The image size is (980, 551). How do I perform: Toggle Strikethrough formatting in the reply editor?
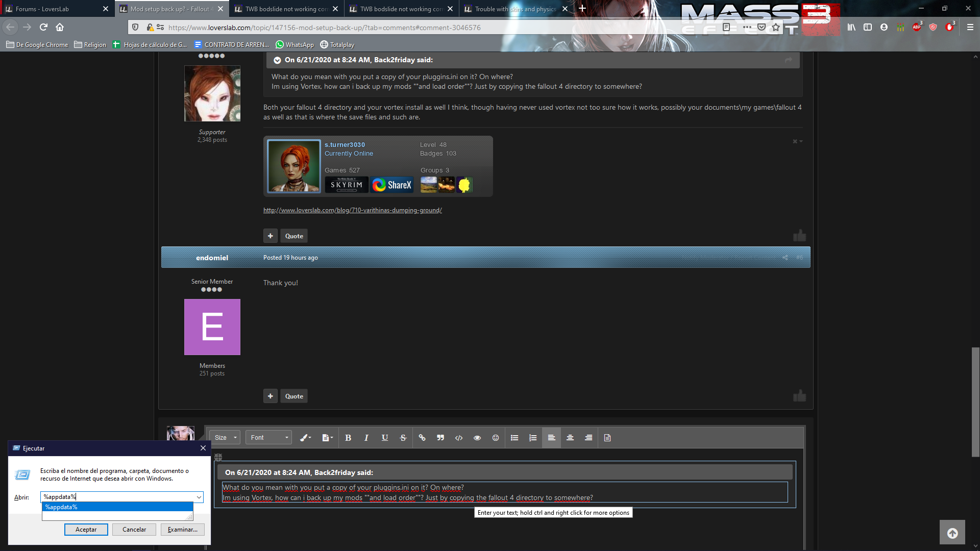pyautogui.click(x=403, y=438)
